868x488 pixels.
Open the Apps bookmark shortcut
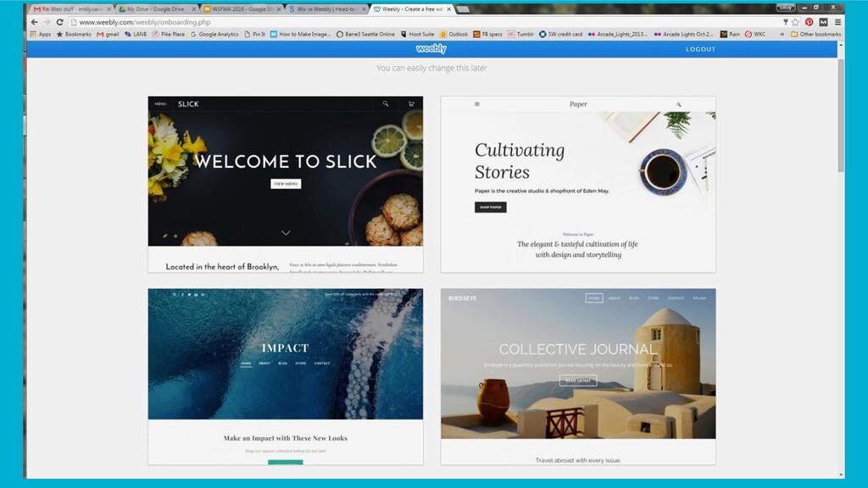point(40,34)
